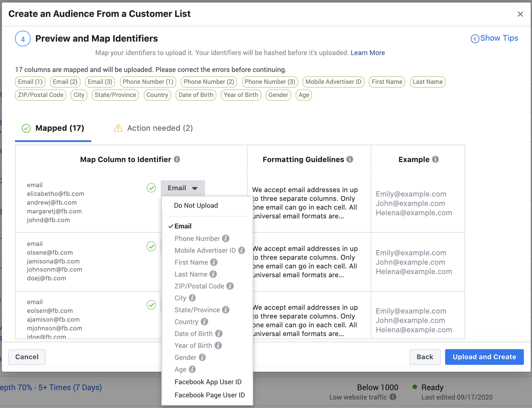Click info icon beside ZIP/Postal Code option
This screenshot has height=408, width=532.
(x=230, y=286)
